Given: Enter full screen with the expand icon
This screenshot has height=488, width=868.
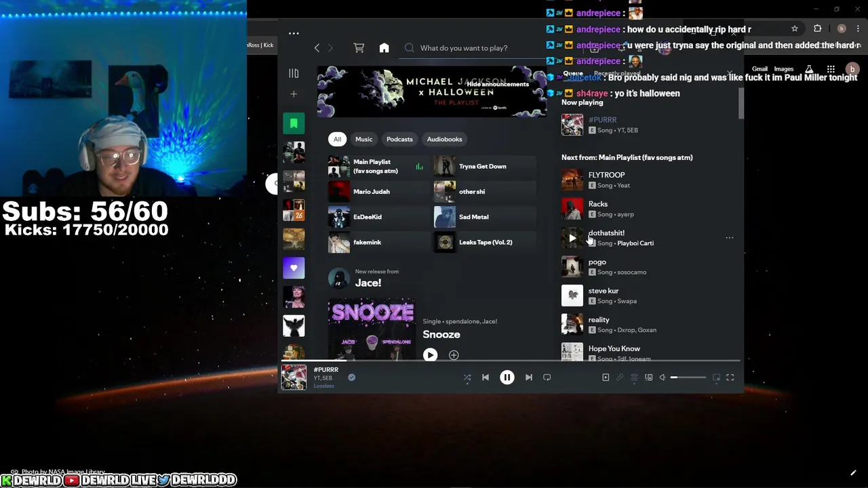Looking at the screenshot, I should 730,378.
